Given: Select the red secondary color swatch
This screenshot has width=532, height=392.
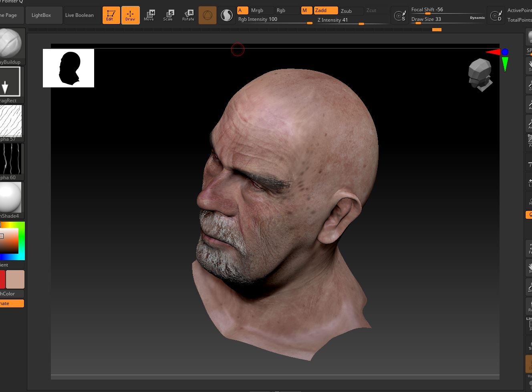Looking at the screenshot, I should (x=2, y=279).
